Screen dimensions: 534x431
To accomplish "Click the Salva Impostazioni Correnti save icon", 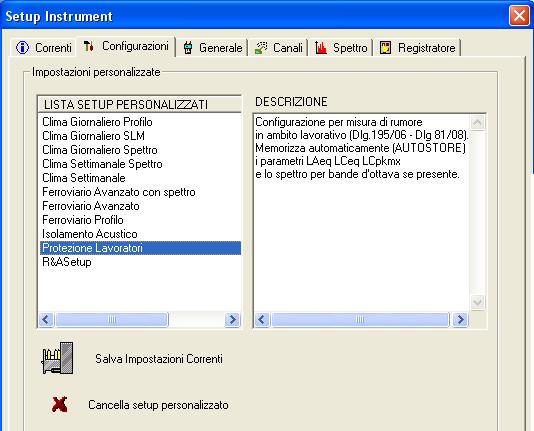I will click(x=58, y=358).
